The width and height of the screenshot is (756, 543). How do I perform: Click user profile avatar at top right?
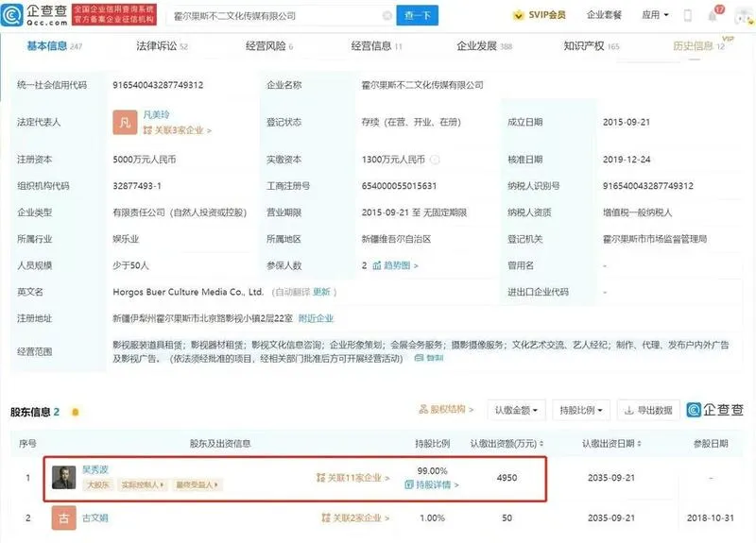743,17
